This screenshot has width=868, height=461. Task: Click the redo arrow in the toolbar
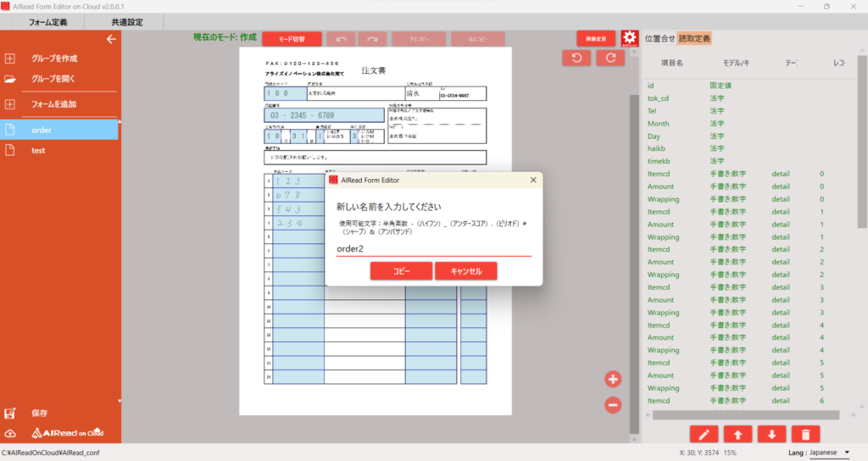[372, 39]
